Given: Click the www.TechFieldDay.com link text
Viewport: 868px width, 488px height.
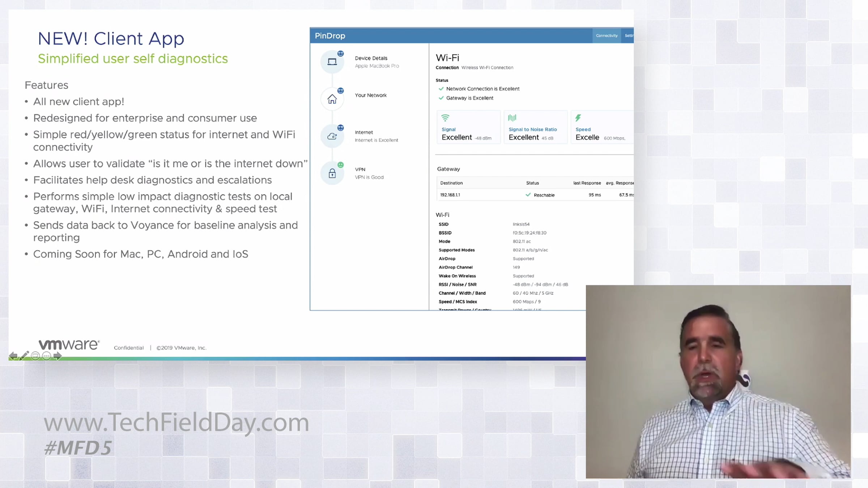Looking at the screenshot, I should pos(176,422).
